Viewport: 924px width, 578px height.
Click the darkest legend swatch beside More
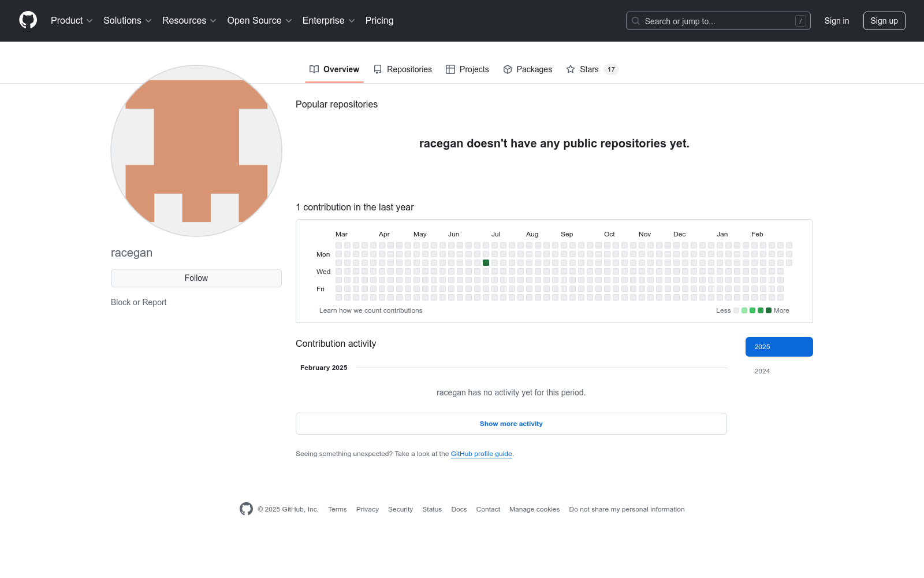point(769,310)
